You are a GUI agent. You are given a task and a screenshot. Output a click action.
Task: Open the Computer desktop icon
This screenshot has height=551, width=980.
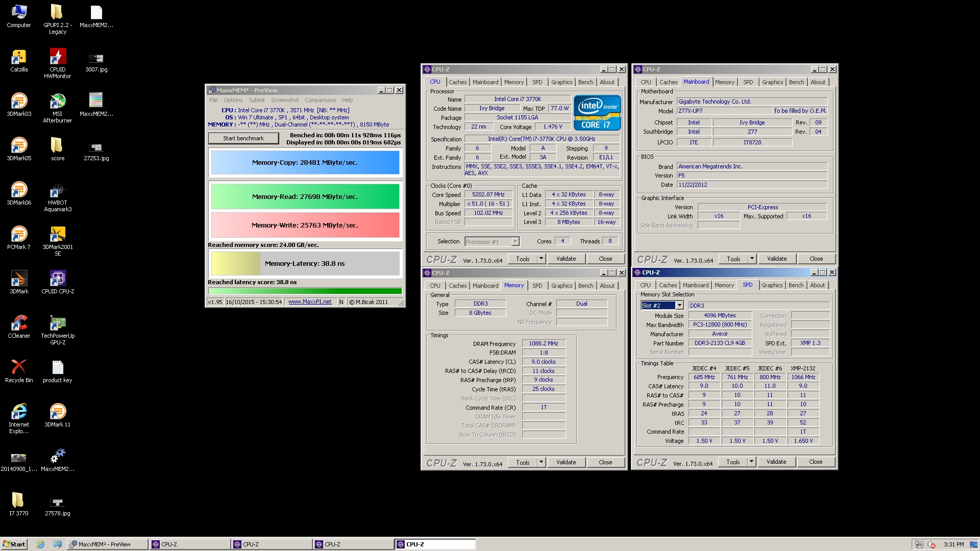click(x=19, y=16)
